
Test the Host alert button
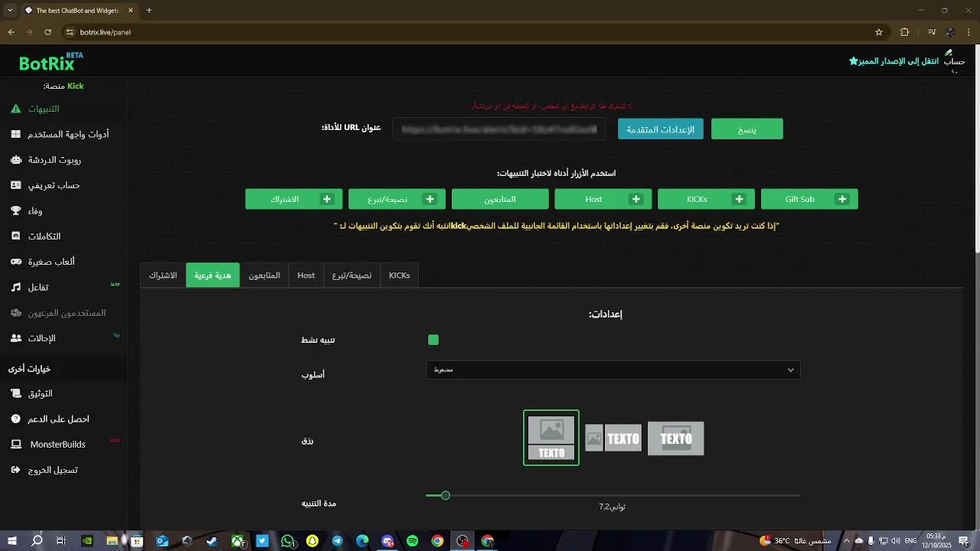click(x=603, y=199)
